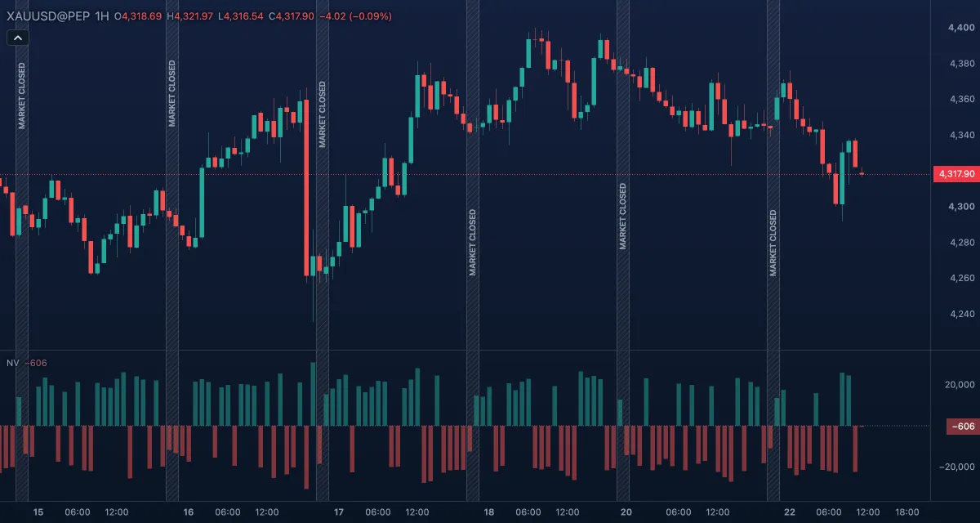Image resolution: width=980 pixels, height=523 pixels.
Task: Click the date label 17 on the time axis
Action: coord(339,512)
